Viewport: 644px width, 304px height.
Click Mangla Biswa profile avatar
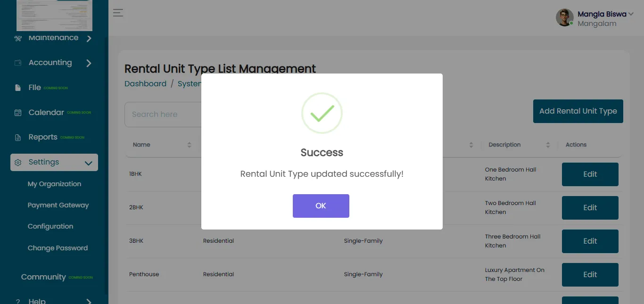click(565, 17)
